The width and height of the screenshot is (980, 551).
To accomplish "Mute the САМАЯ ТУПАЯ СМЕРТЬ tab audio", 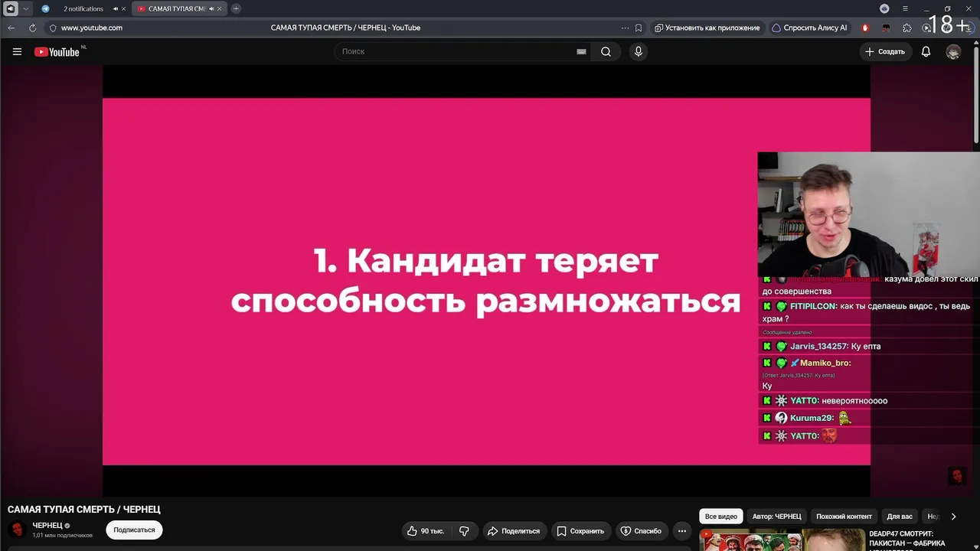I will tap(212, 8).
